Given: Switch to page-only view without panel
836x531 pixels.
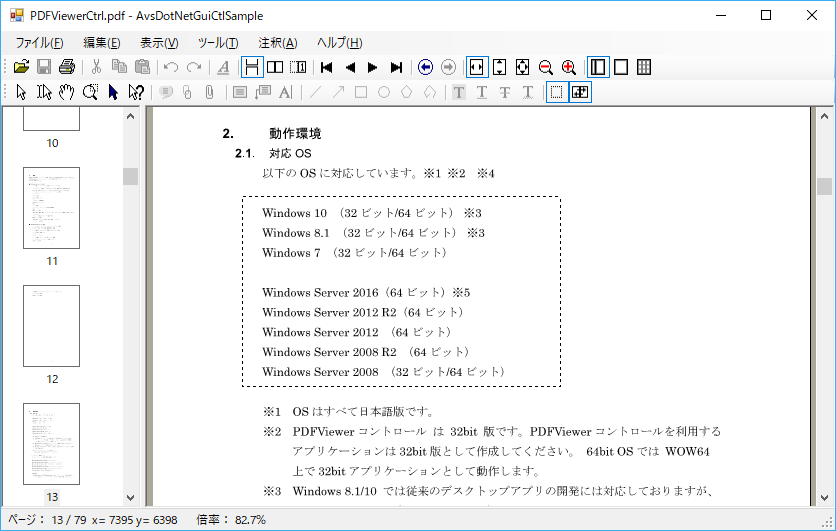Looking at the screenshot, I should pos(621,67).
